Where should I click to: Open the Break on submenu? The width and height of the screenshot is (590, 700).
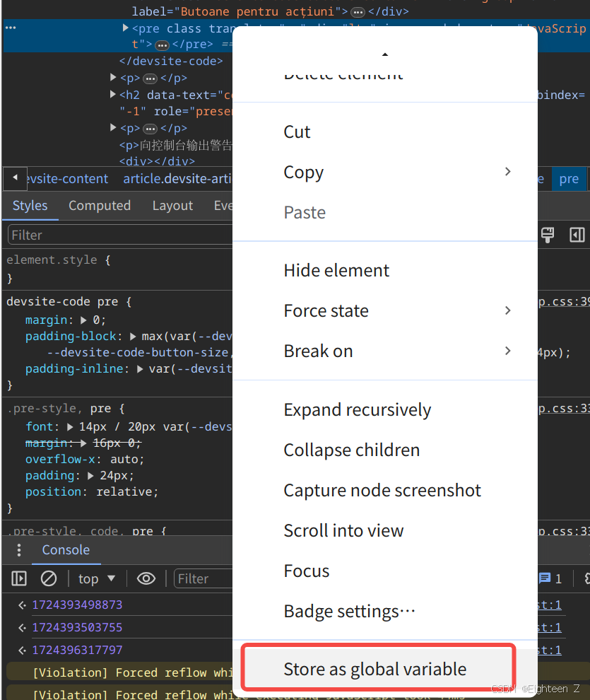pos(385,351)
